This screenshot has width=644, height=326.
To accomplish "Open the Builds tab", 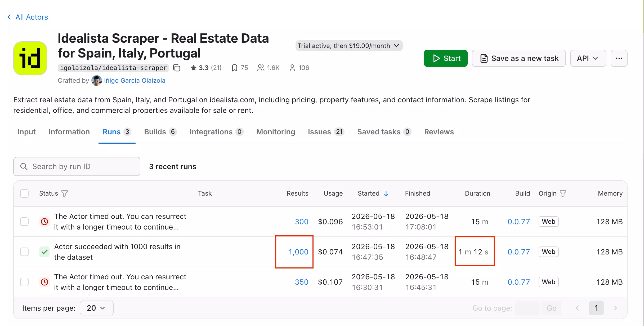I will 160,132.
